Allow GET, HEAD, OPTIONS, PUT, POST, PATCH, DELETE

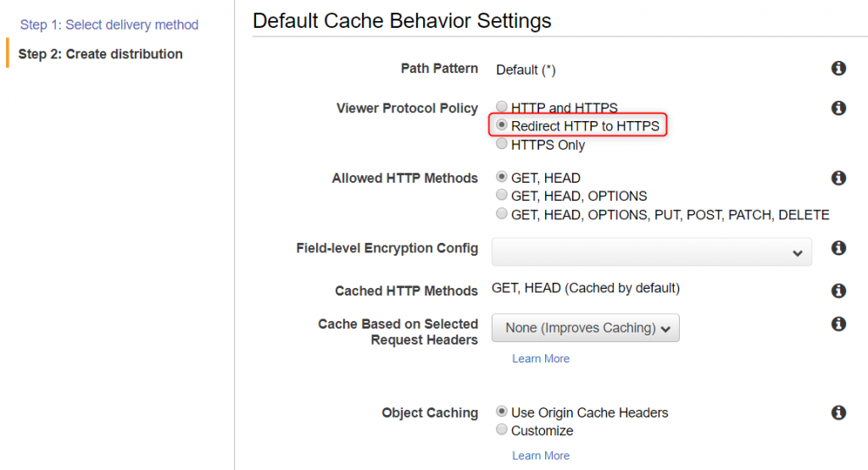tap(502, 213)
